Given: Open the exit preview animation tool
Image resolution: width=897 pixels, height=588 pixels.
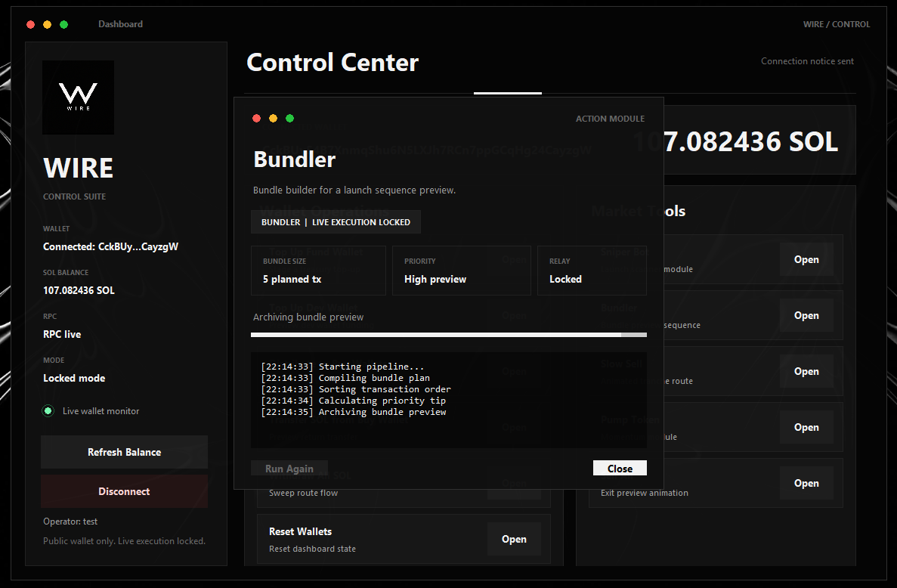Looking at the screenshot, I should [x=806, y=484].
